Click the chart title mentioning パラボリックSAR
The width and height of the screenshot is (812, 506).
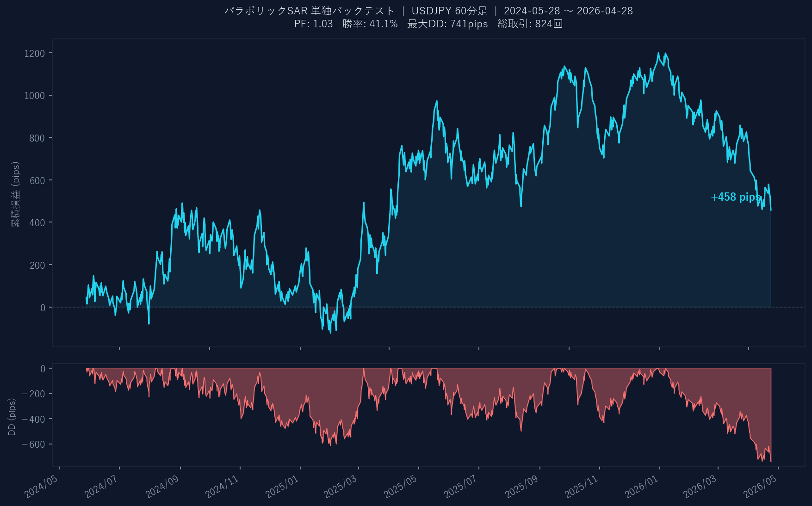click(309, 11)
